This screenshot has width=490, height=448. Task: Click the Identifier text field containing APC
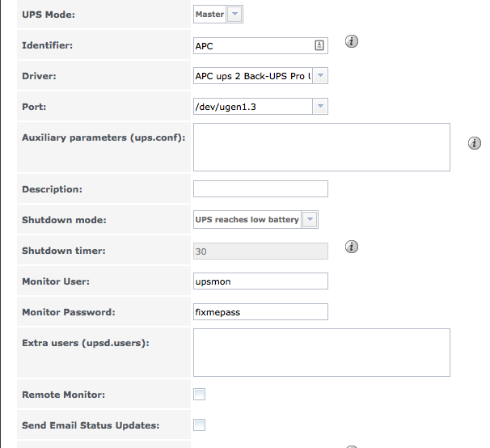[x=260, y=45]
